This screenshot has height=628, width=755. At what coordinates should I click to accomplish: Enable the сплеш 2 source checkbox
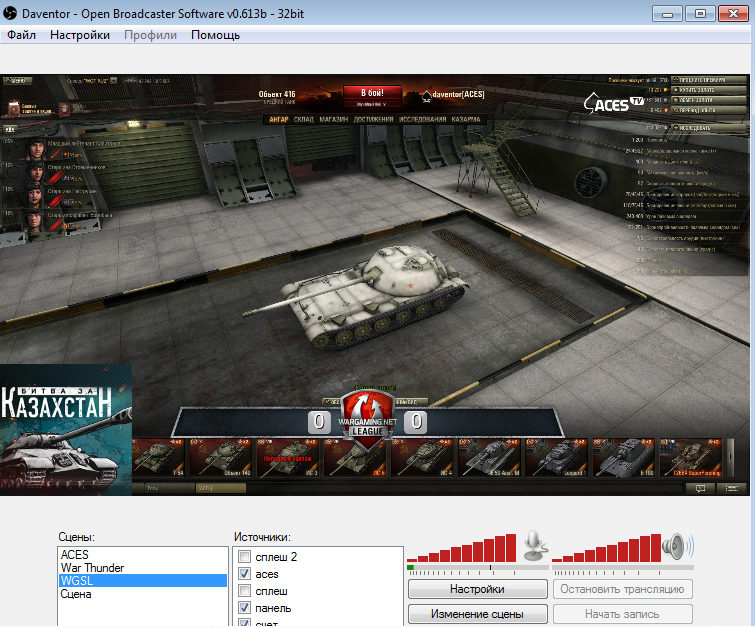point(245,557)
